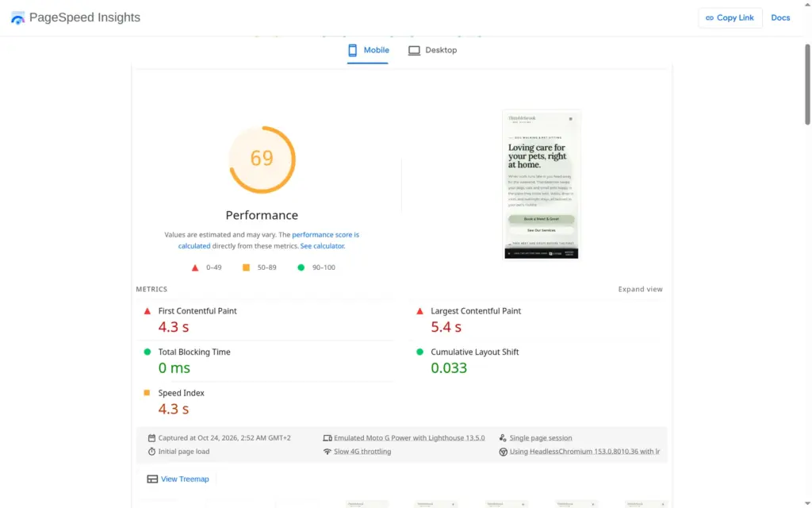812x508 pixels.
Task: Click the stopwatch icon beside Initial page load
Action: (151, 452)
